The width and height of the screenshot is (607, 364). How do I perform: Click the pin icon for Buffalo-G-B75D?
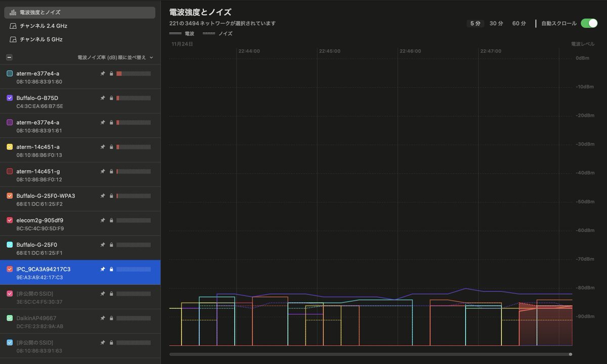103,98
